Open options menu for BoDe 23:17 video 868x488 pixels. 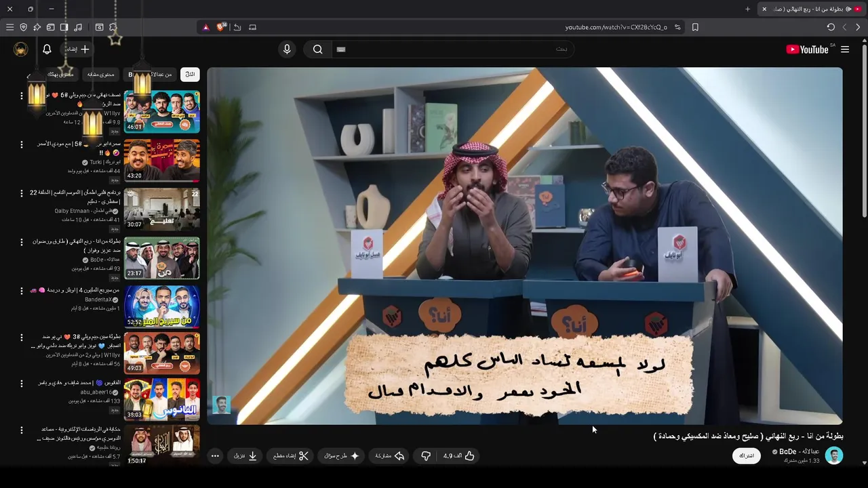point(21,242)
